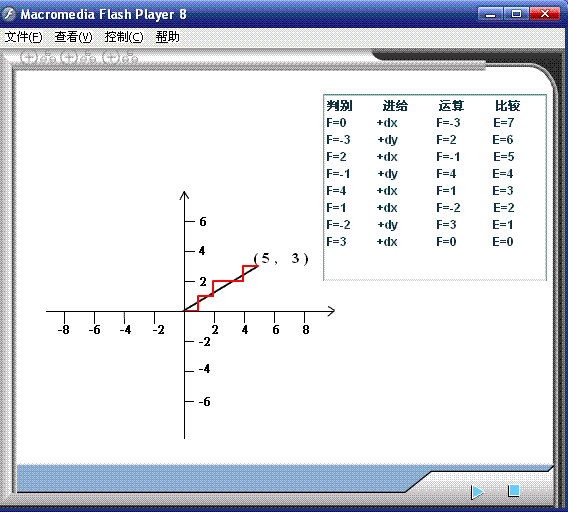Click the third decorative circle icon in top strip

click(110, 58)
